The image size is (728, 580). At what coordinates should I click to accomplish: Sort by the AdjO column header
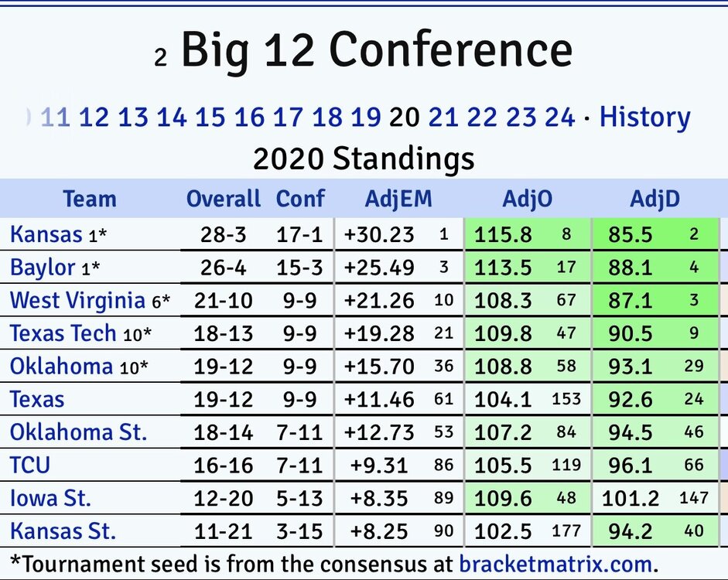(527, 199)
